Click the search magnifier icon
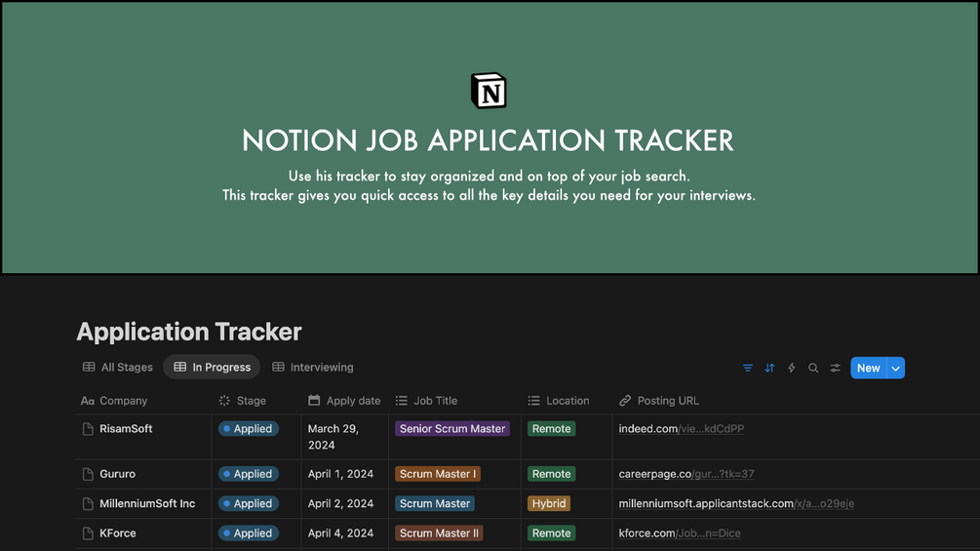Screen dimensions: 980x551 [x=813, y=368]
